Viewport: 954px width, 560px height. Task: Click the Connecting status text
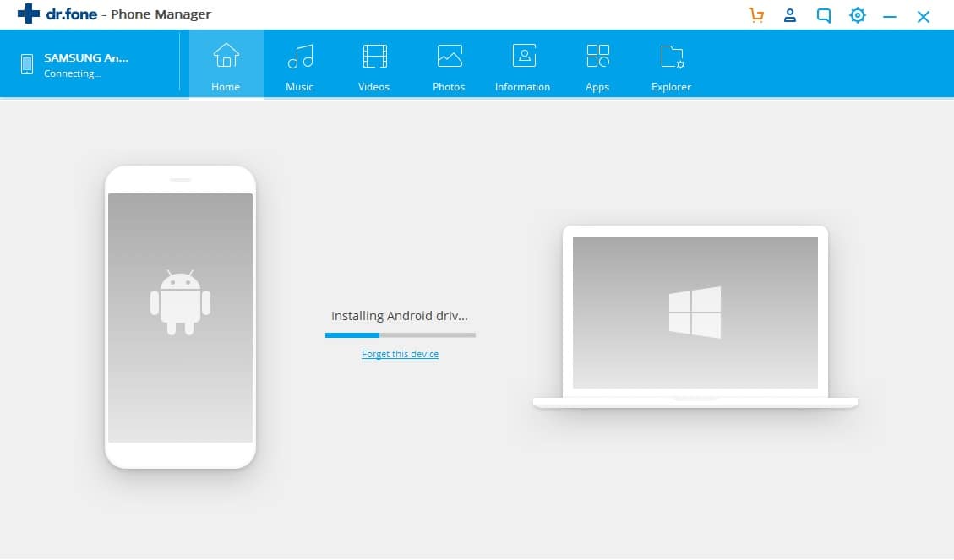pos(73,73)
